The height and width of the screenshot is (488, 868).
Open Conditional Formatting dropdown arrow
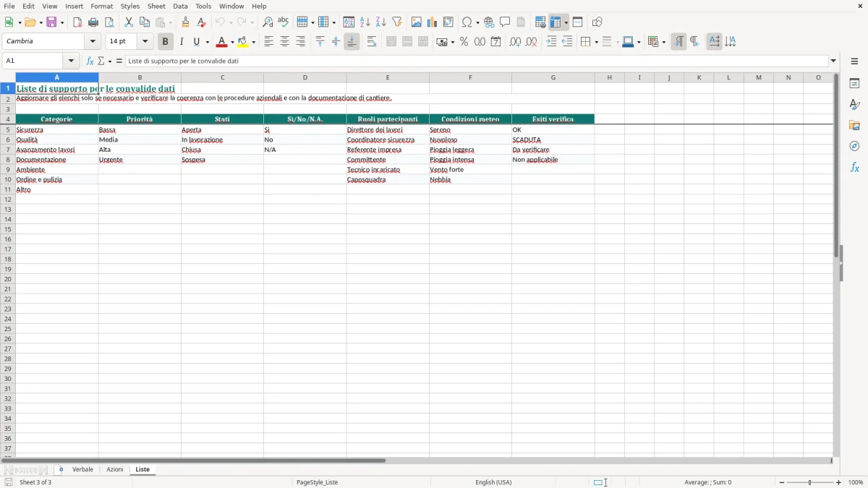663,43
